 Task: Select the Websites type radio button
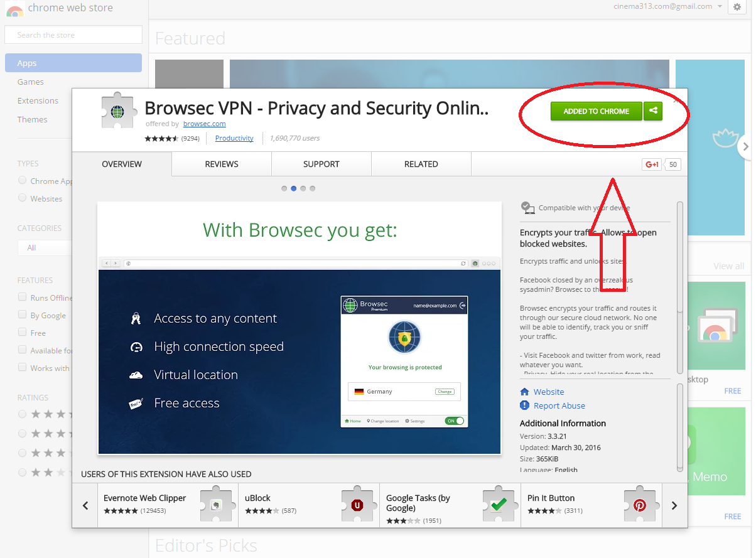(23, 198)
